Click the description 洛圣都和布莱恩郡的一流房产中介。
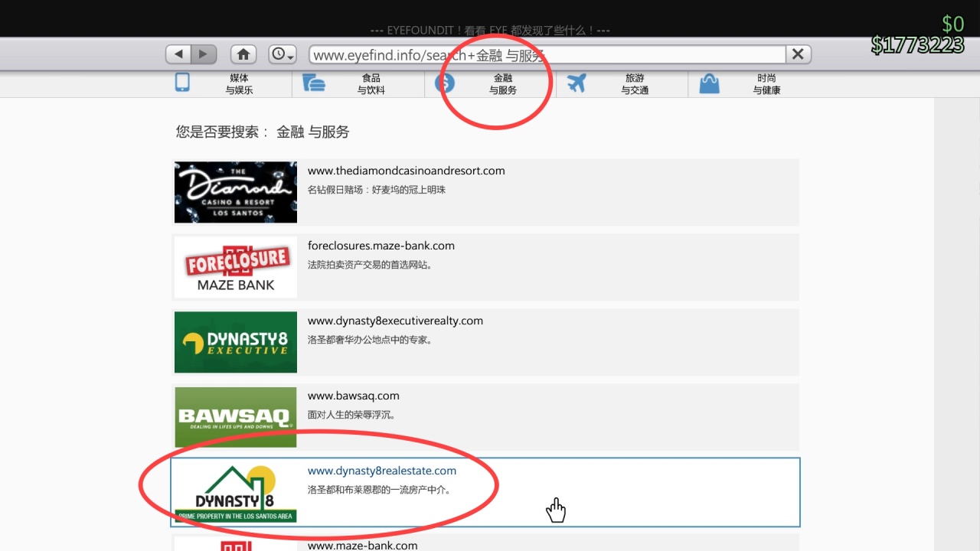 380,490
